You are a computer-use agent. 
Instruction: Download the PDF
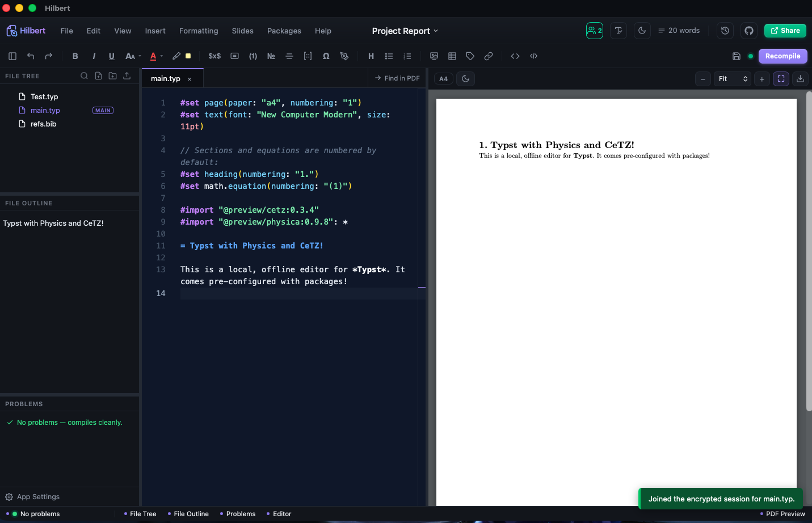(x=801, y=79)
